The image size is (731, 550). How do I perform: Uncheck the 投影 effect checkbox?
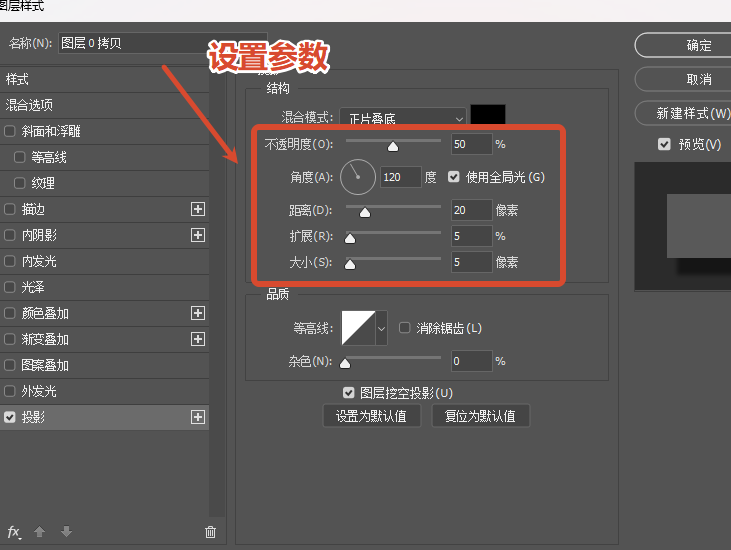(x=9, y=417)
